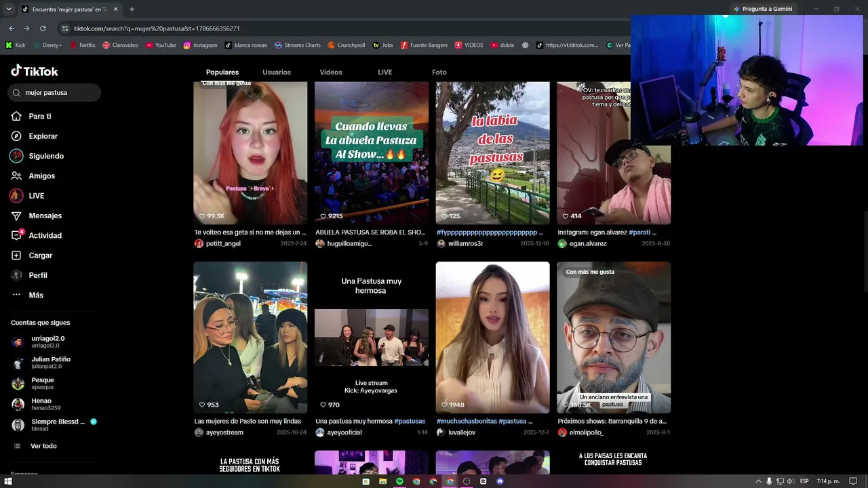Open the Más three-dots menu
Image resolution: width=868 pixels, height=488 pixels.
(x=16, y=295)
